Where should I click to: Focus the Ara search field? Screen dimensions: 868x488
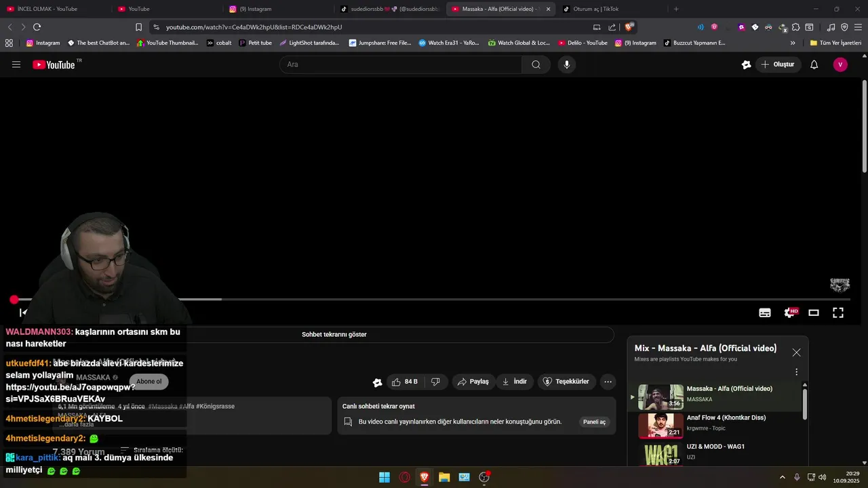coord(400,64)
